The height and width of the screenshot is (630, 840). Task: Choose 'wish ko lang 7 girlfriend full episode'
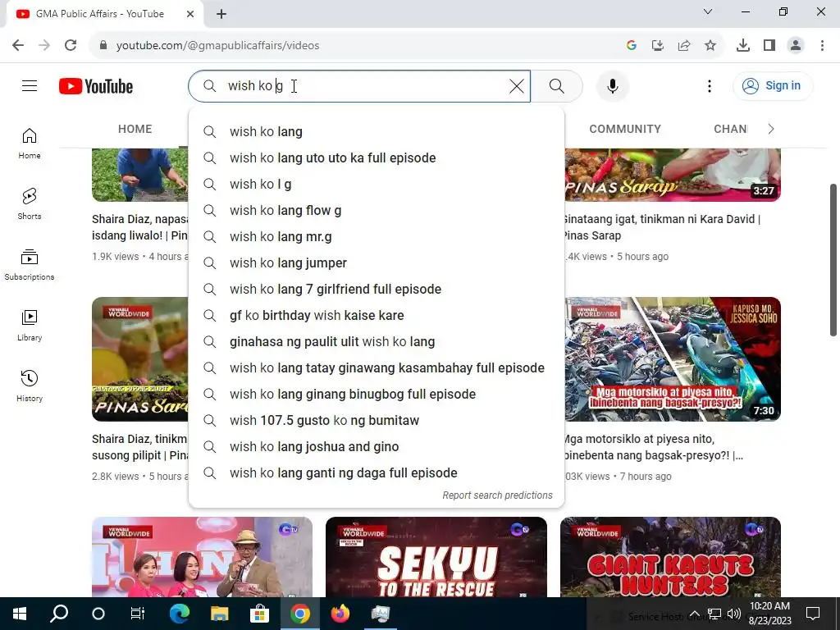[x=376, y=290]
